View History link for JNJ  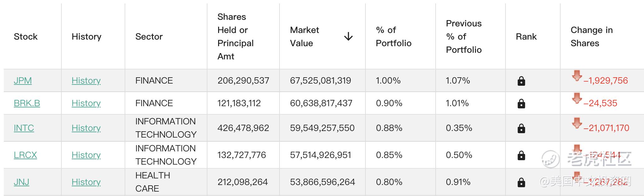(x=86, y=182)
